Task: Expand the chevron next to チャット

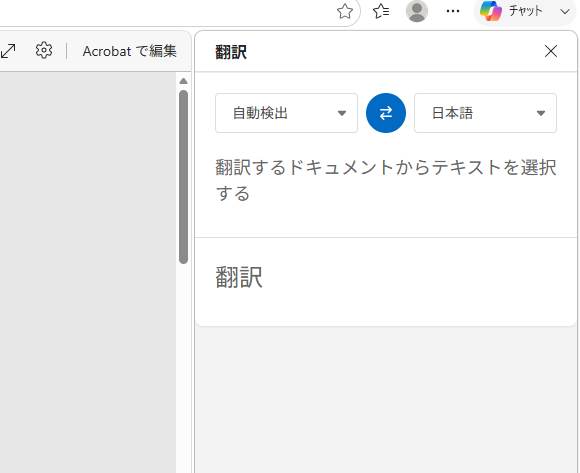Action: [x=564, y=11]
